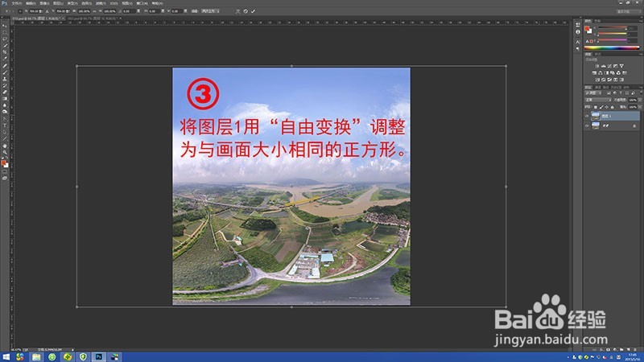Add an Invert adjustment
644x362 pixels.
(597, 80)
